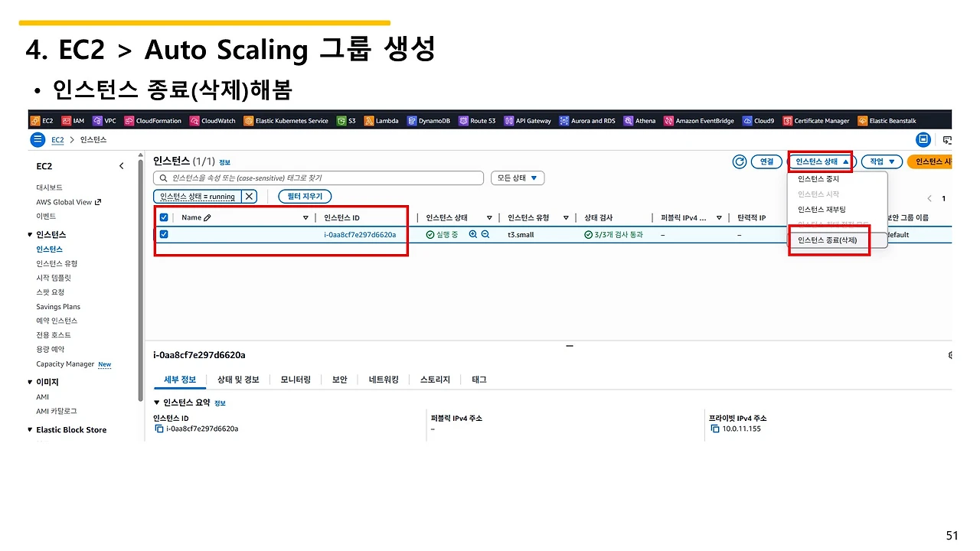The image size is (980, 551).
Task: Refresh the instance list
Action: click(x=738, y=161)
